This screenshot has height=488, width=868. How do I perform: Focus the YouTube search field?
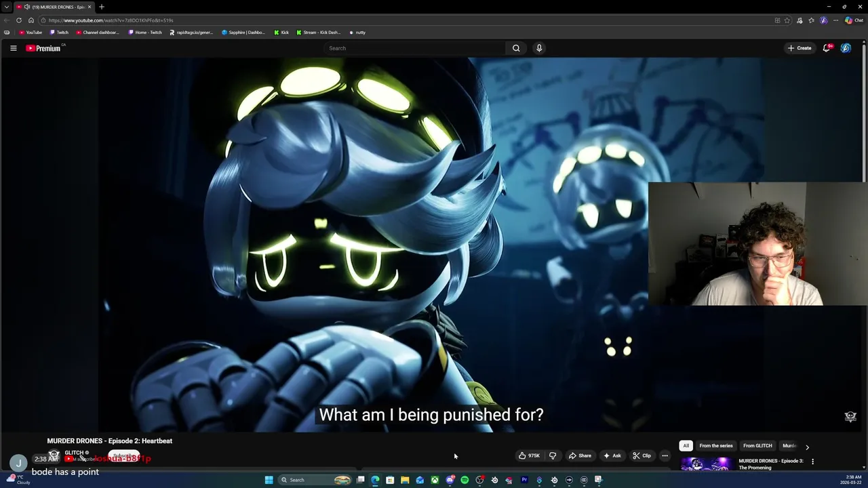click(415, 48)
